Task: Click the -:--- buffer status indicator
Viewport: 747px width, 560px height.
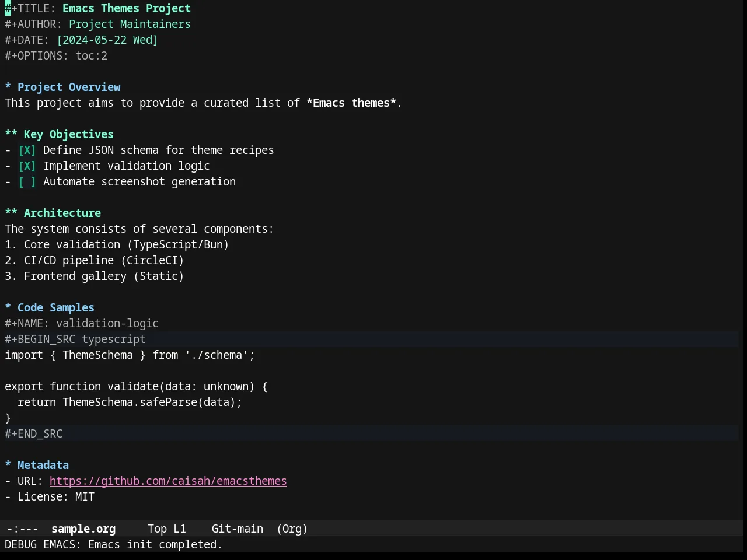Action: click(22, 528)
